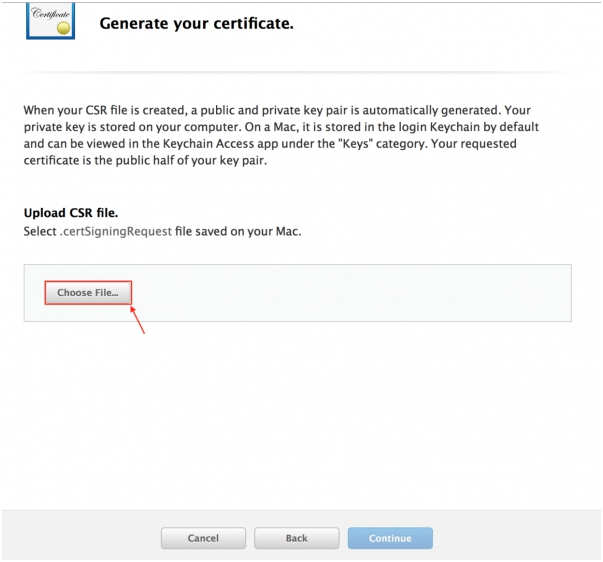Click the 'Generate your certificate.' heading
The width and height of the screenshot is (603, 562).
[196, 24]
